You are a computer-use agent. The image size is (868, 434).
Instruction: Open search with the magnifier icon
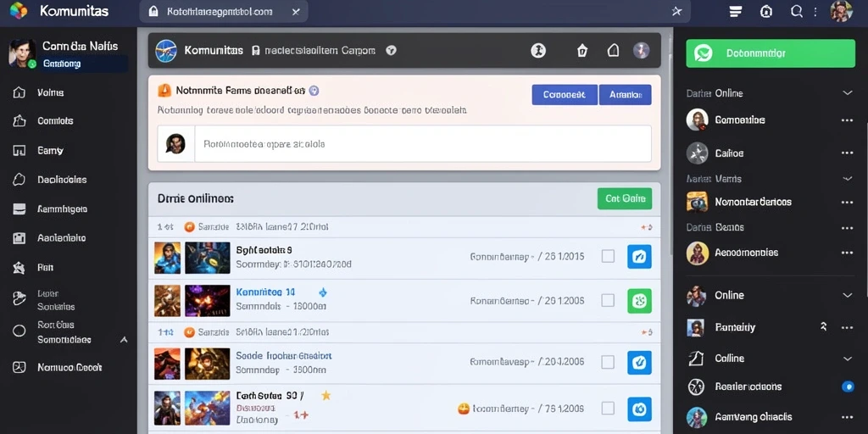point(797,11)
